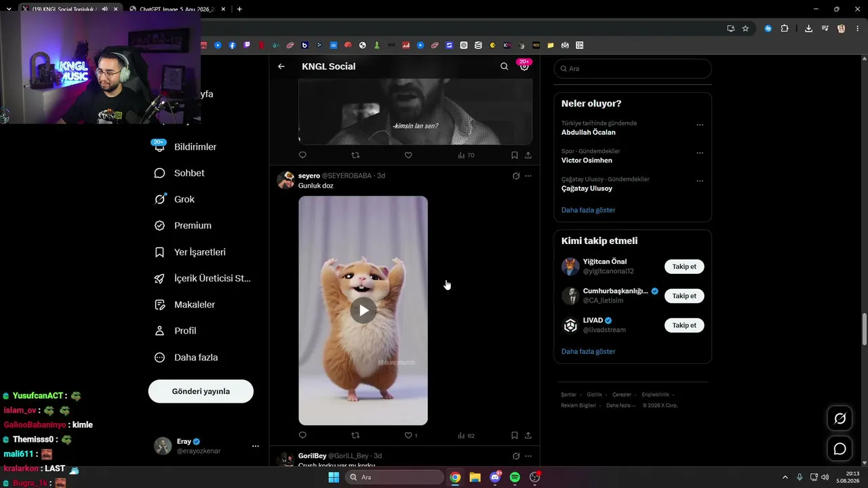
Task: View analytics showing 62 views
Action: tap(466, 435)
